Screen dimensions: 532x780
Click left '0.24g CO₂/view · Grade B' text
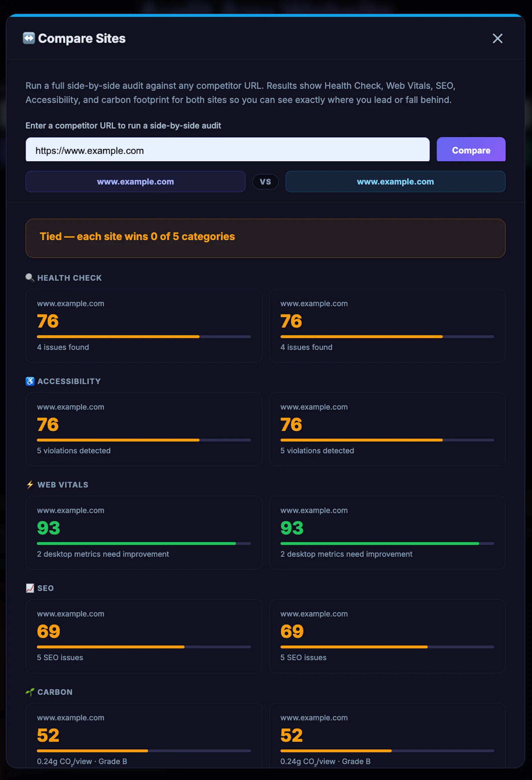82,761
